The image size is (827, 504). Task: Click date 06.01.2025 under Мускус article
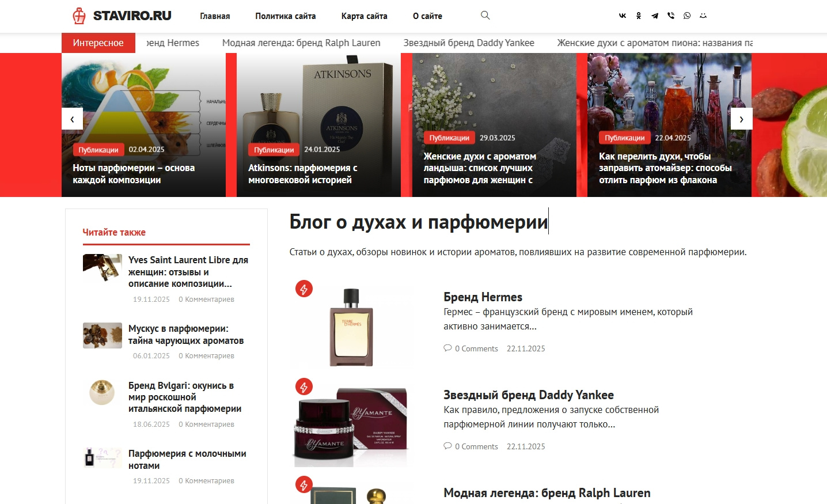click(151, 356)
